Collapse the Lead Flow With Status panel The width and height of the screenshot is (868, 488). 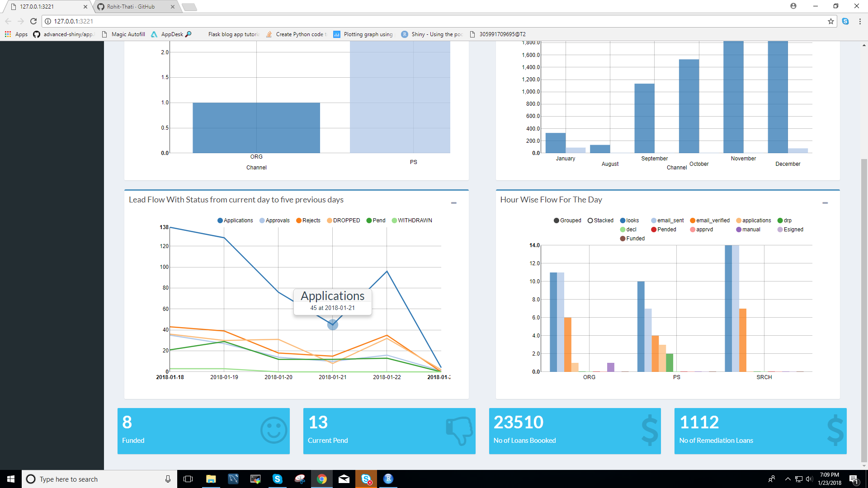coord(454,203)
